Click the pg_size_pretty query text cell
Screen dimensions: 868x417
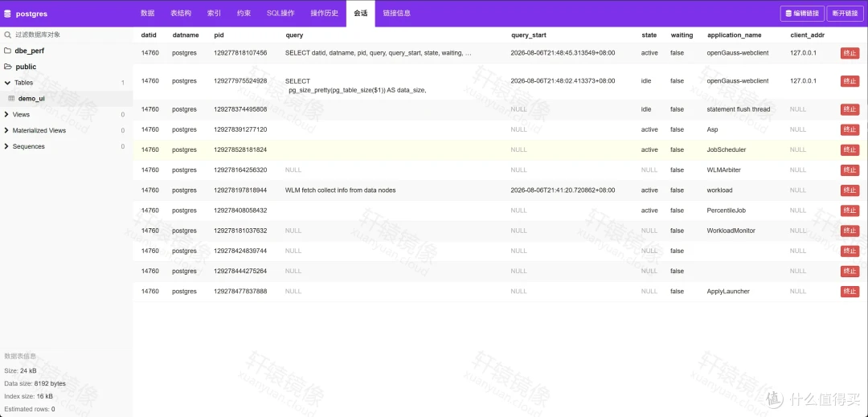pos(357,90)
